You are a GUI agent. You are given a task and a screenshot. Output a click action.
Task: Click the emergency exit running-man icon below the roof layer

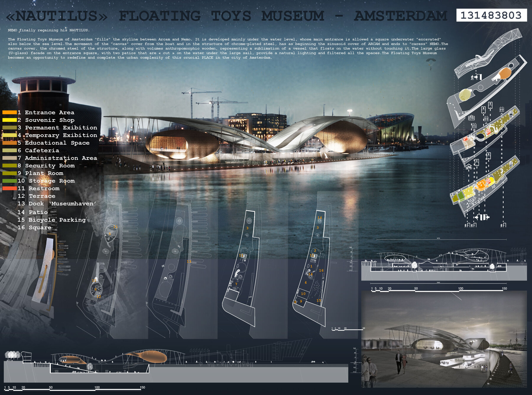click(x=476, y=77)
